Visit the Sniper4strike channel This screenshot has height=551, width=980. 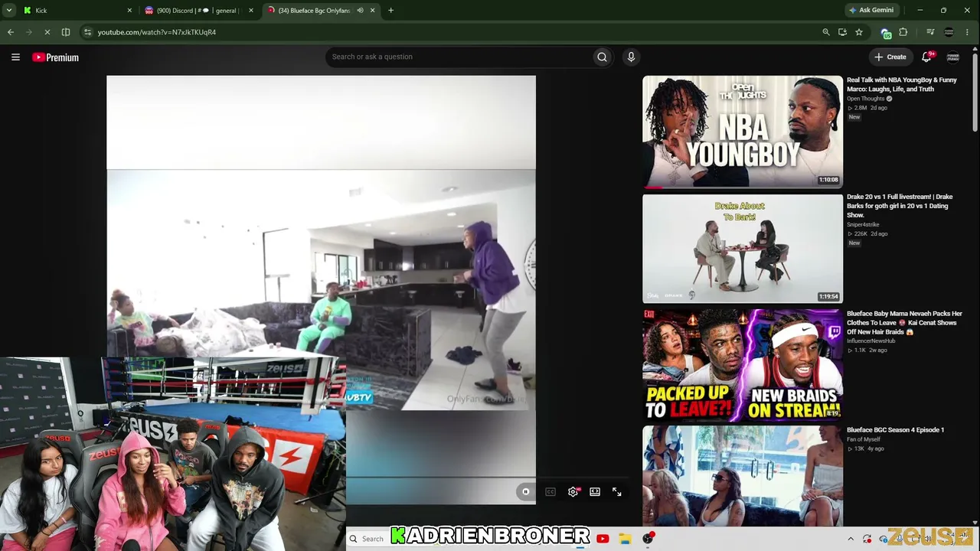click(863, 225)
